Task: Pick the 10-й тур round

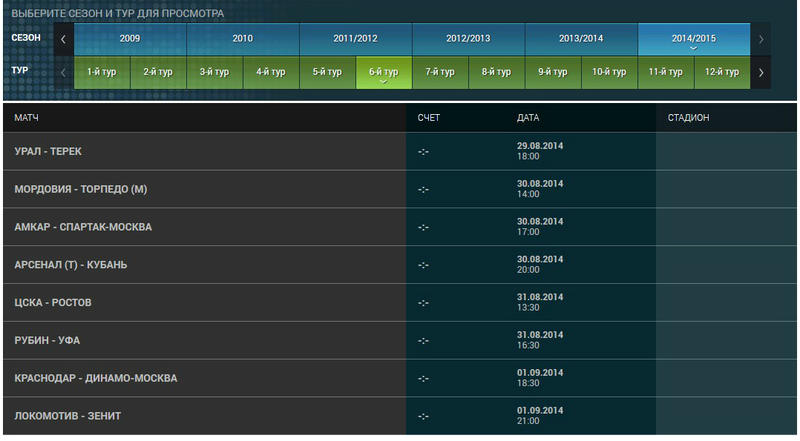Action: (x=609, y=72)
